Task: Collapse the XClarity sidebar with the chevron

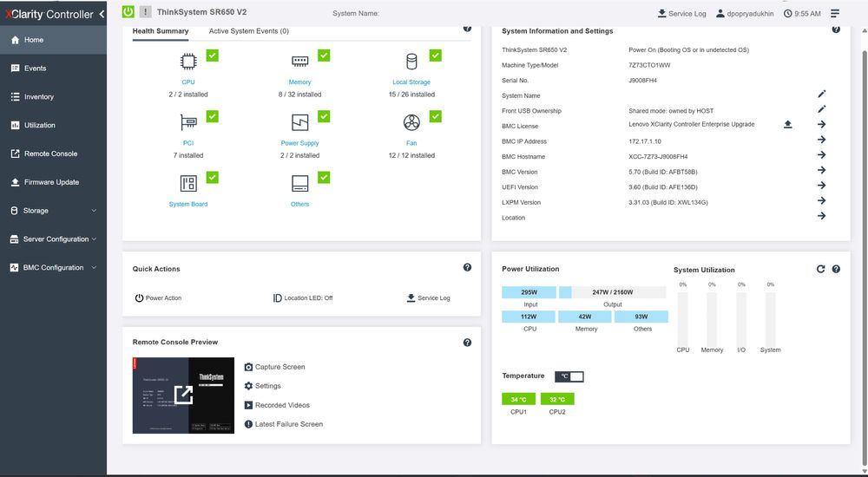Action: pos(102,15)
